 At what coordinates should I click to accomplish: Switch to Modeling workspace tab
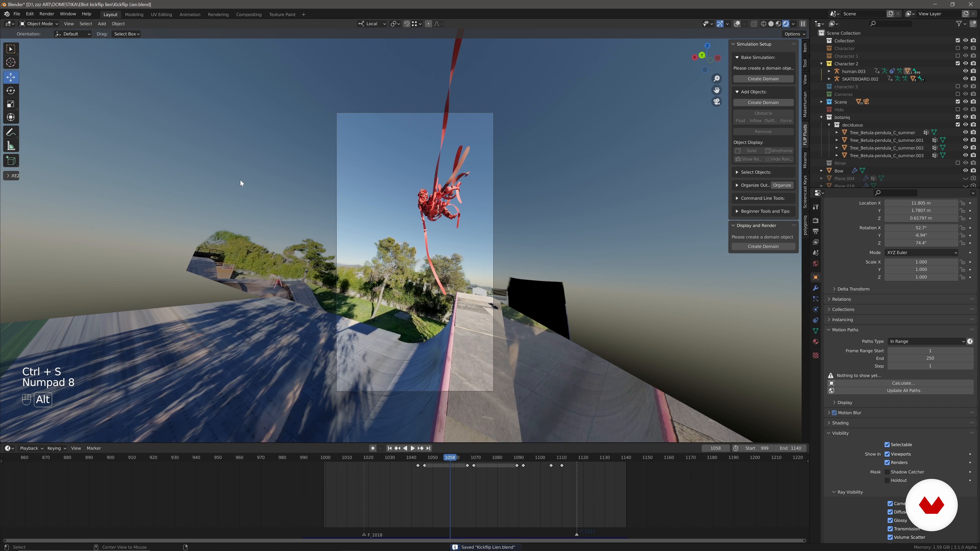134,15
